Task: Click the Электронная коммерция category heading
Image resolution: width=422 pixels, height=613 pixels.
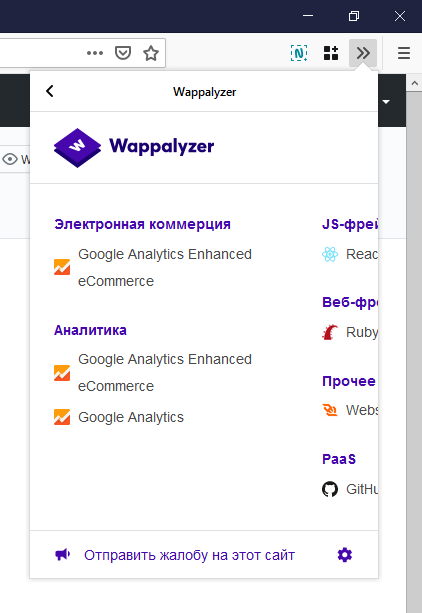Action: pyautogui.click(x=142, y=224)
